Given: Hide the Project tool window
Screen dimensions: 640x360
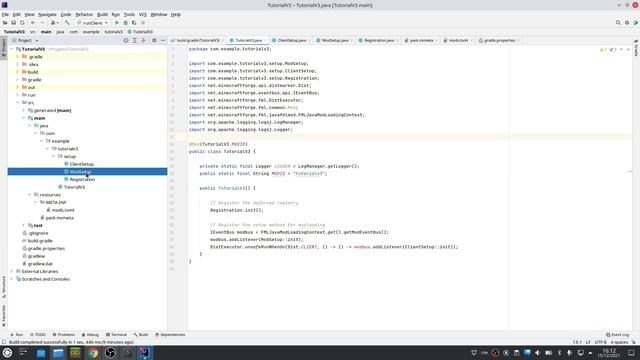Looking at the screenshot, I should coord(163,40).
